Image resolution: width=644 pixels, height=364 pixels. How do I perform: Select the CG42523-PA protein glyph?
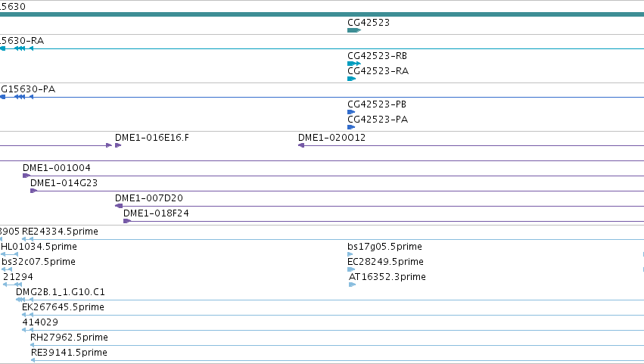[x=351, y=127]
